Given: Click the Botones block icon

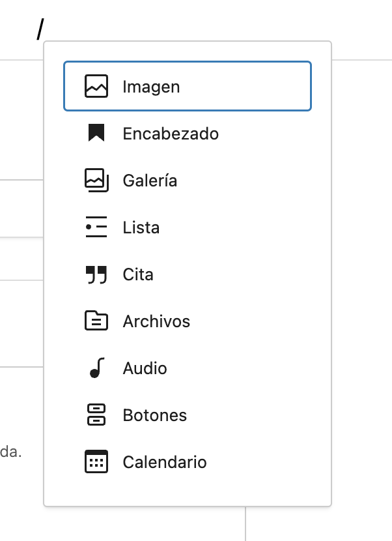Looking at the screenshot, I should point(96,415).
